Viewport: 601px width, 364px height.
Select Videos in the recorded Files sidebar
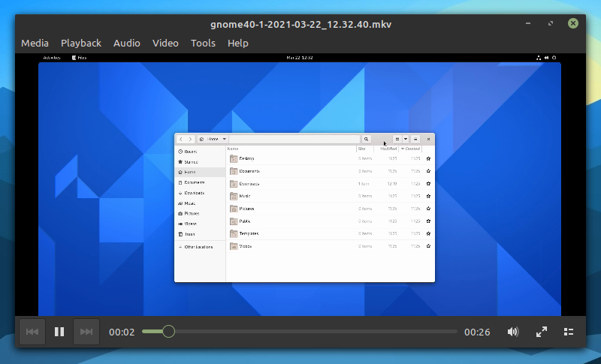coord(200,224)
